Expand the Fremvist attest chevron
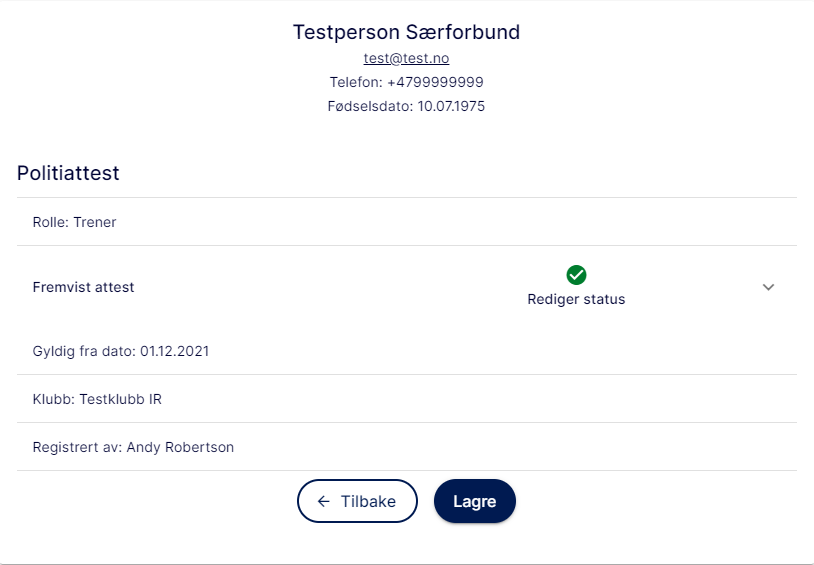The width and height of the screenshot is (814, 565). (x=768, y=287)
